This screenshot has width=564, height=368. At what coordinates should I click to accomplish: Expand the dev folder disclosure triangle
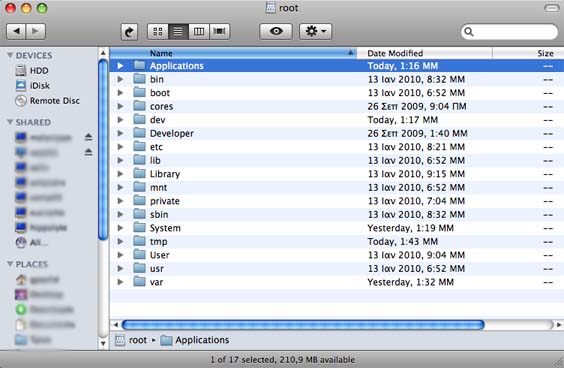[120, 120]
